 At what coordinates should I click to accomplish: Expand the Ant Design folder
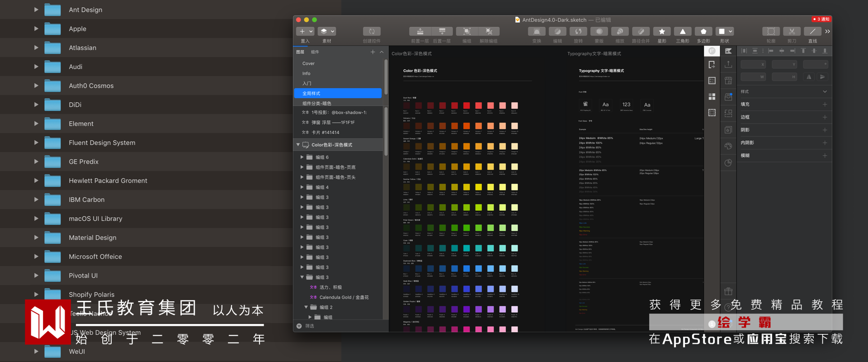(x=36, y=10)
